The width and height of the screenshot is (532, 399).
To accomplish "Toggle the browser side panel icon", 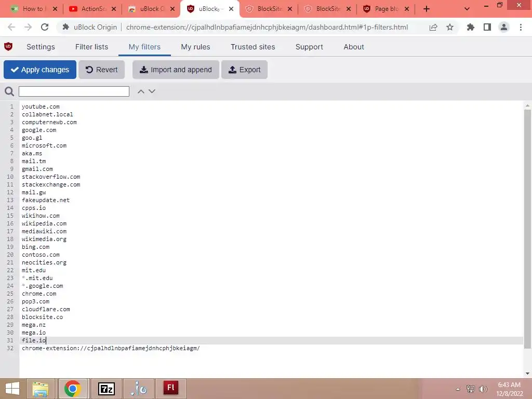I will click(x=487, y=27).
